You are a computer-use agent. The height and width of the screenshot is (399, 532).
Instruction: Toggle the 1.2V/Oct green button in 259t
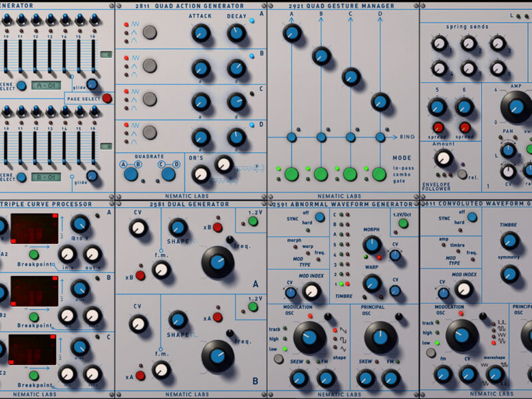[403, 223]
